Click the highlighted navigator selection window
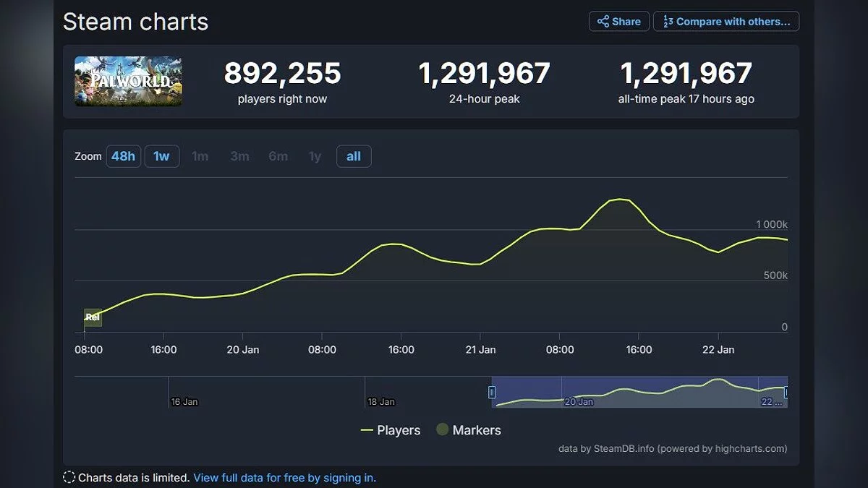 (639, 393)
